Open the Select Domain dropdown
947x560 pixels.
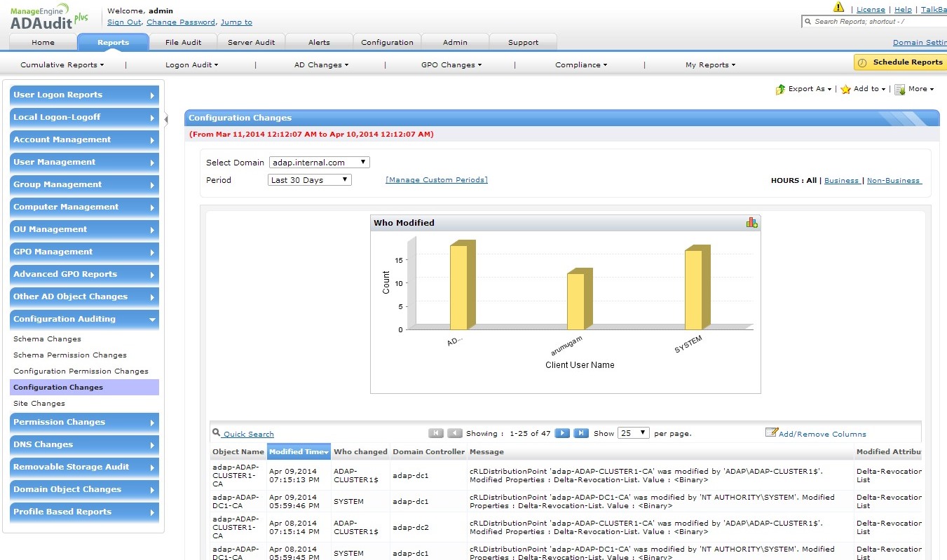pyautogui.click(x=319, y=163)
